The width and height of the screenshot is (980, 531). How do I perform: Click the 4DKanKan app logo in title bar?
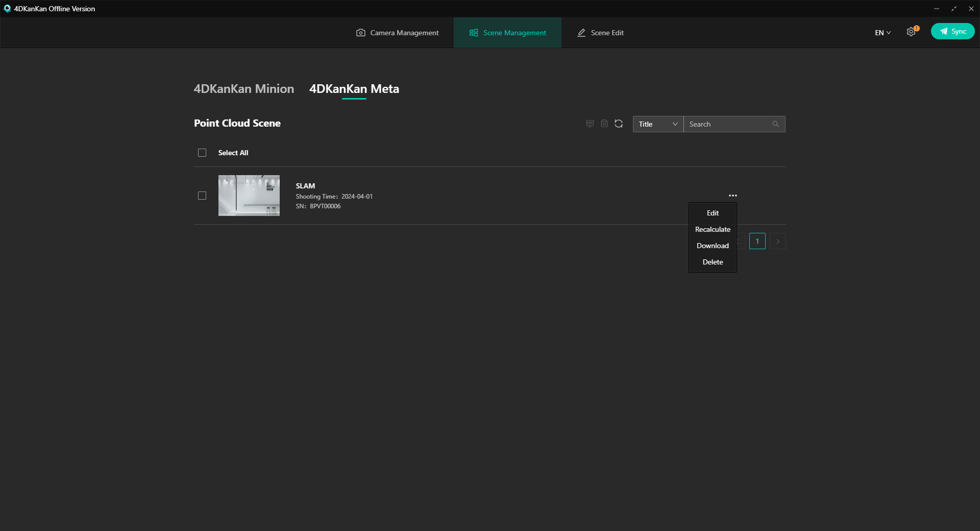[x=7, y=9]
